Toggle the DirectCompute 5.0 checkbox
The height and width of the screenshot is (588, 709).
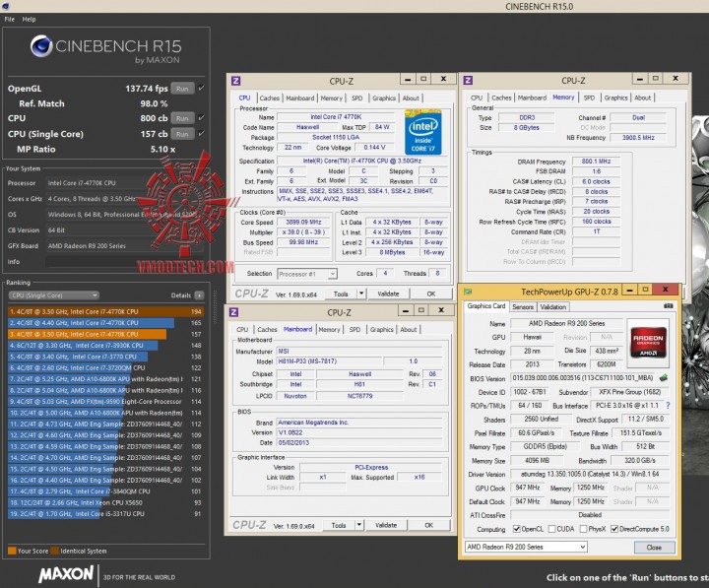[614, 529]
